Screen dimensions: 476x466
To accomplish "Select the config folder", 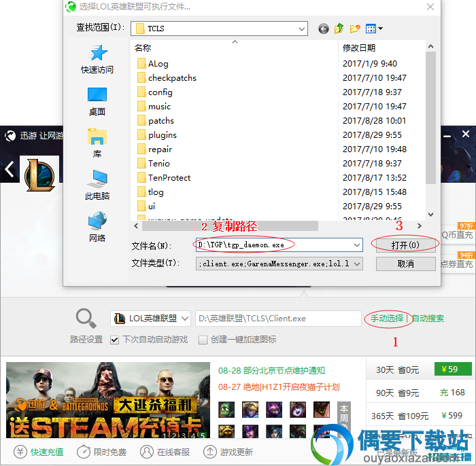I will click(155, 92).
